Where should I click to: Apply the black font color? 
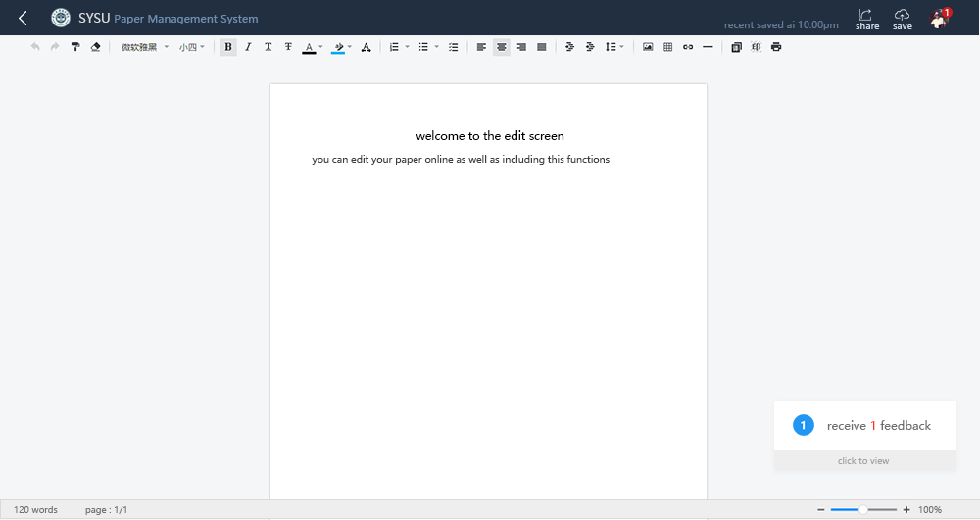click(309, 47)
